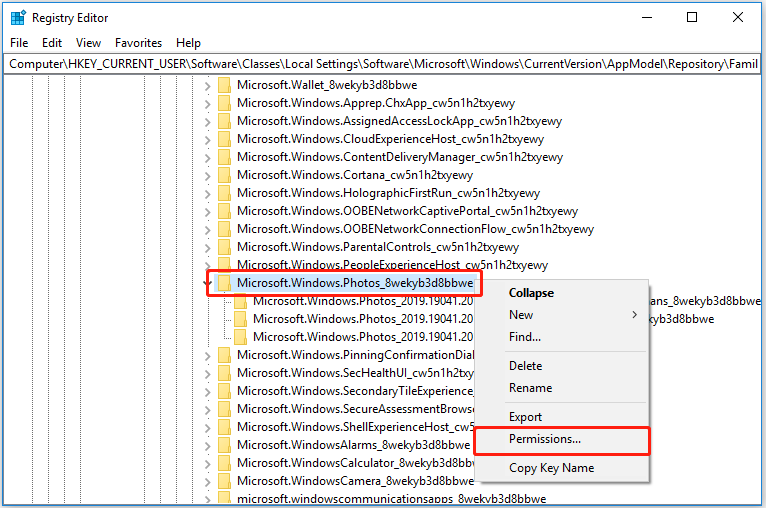Click folder icon of CloudExperienceHost key
This screenshot has height=508, width=766.
pos(224,139)
